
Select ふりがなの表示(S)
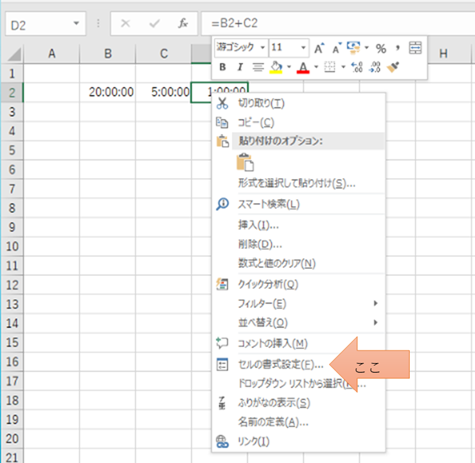(298, 403)
